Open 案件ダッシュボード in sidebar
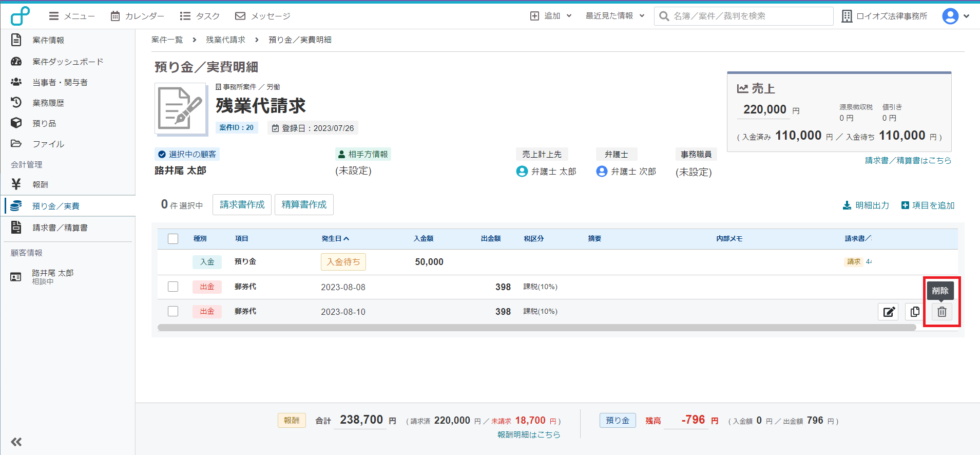The width and height of the screenshot is (980, 455). 68,62
